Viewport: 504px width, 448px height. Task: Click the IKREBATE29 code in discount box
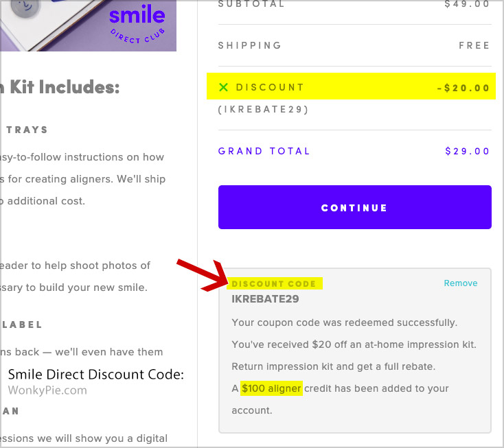(265, 299)
